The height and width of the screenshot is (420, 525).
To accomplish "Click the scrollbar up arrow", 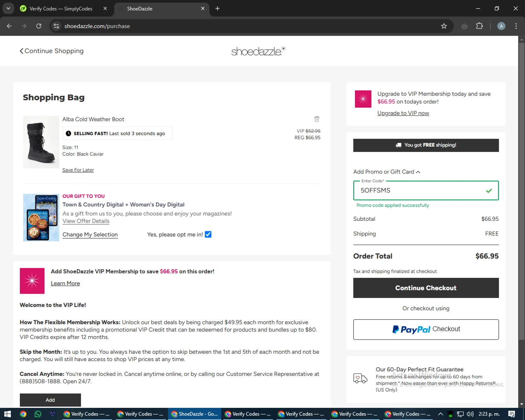I will 521,39.
